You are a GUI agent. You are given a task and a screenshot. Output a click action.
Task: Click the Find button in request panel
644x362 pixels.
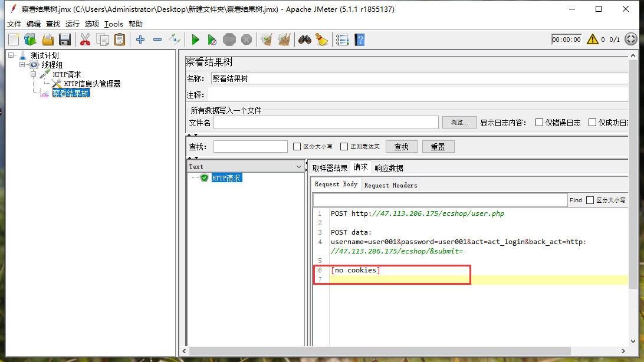[x=576, y=200]
